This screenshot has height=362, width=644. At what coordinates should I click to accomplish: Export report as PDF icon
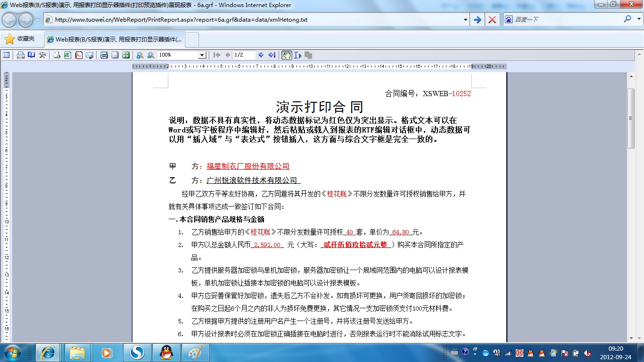click(78, 55)
